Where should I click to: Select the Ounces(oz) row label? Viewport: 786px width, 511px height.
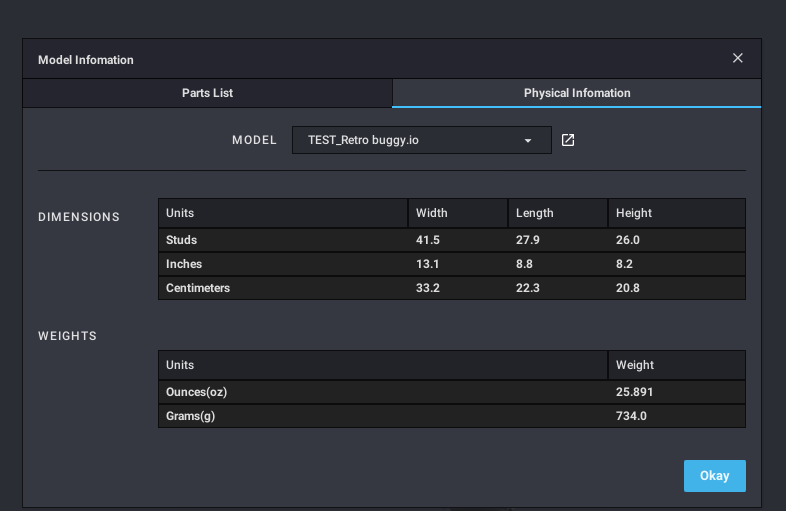tap(196, 392)
